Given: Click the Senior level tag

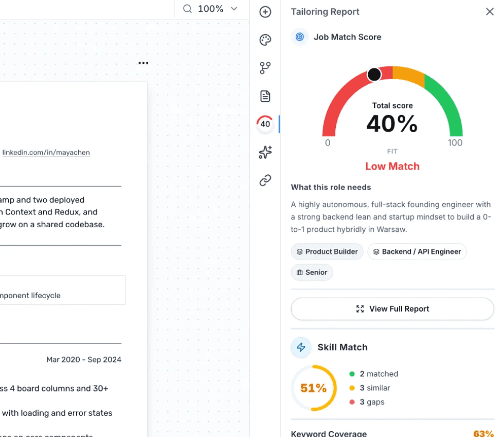Looking at the screenshot, I should tap(312, 272).
